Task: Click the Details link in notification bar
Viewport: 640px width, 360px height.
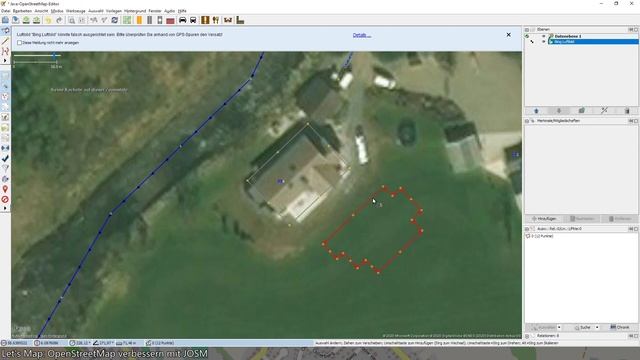Action: 362,35
